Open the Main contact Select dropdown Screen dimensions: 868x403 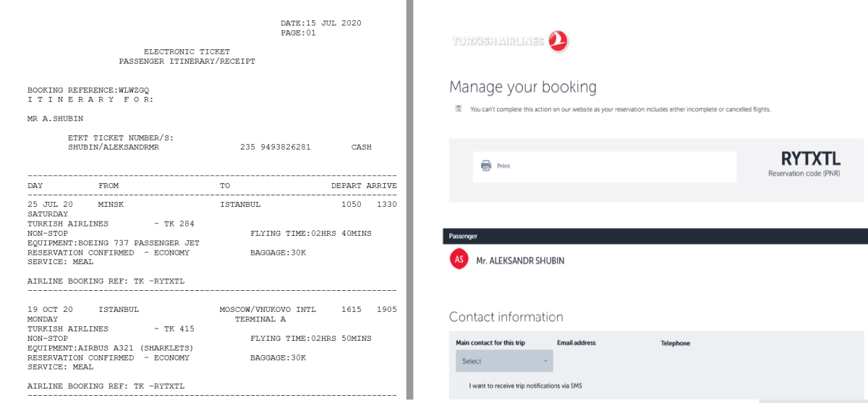click(x=504, y=361)
